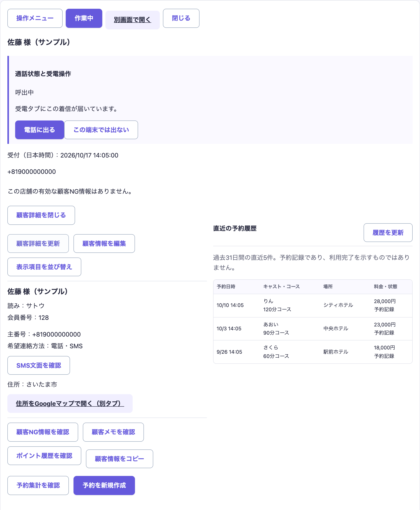This screenshot has height=510, width=420.
Task: Open 予約集計を確認 button
Action: (x=38, y=485)
